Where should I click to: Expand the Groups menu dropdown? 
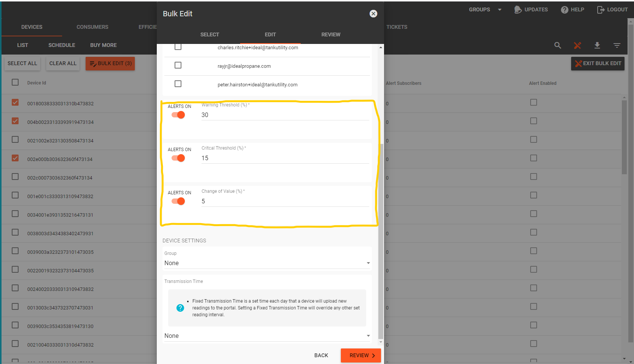coord(500,10)
